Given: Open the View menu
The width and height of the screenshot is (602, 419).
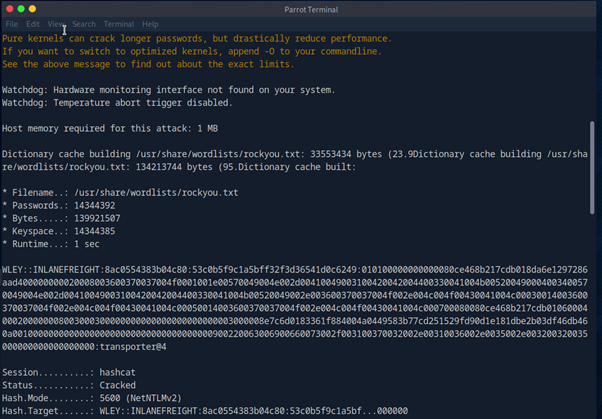Looking at the screenshot, I should coord(56,24).
